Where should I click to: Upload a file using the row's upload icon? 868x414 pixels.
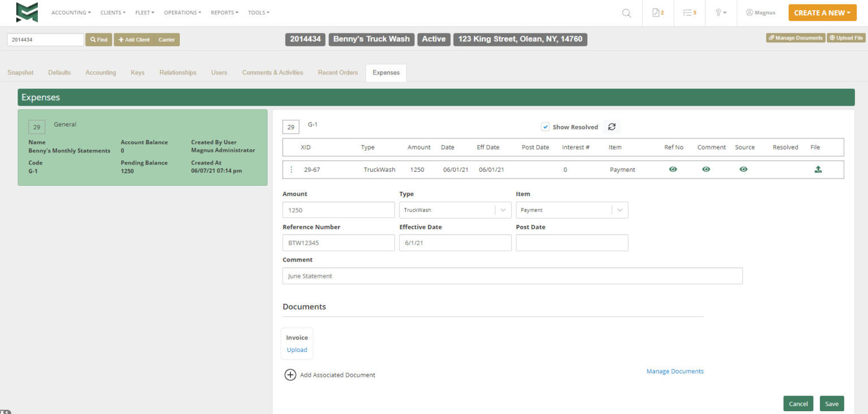pos(818,169)
